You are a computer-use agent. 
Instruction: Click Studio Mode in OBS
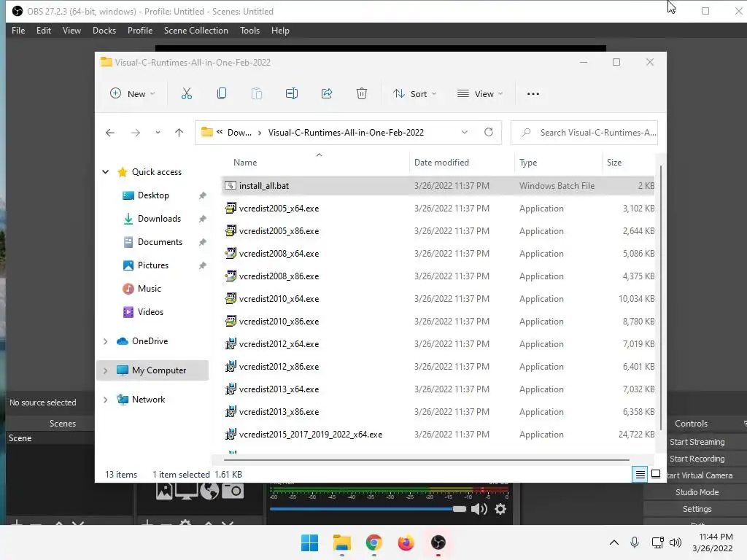click(x=697, y=492)
